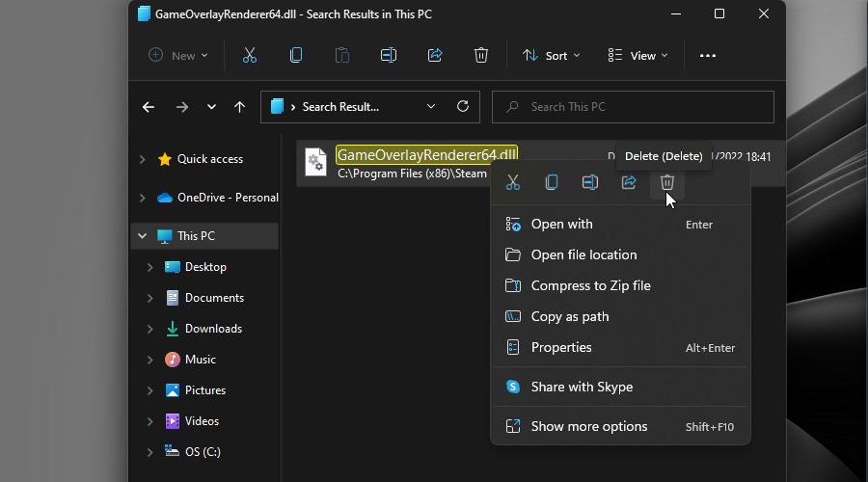Open Downloads in the navigation pane
Viewport: 868px width, 482px height.
tap(213, 329)
